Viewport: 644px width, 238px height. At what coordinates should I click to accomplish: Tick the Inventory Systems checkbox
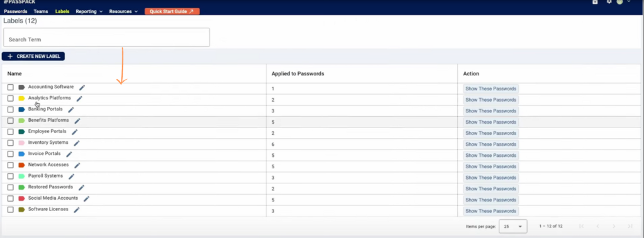click(x=11, y=143)
